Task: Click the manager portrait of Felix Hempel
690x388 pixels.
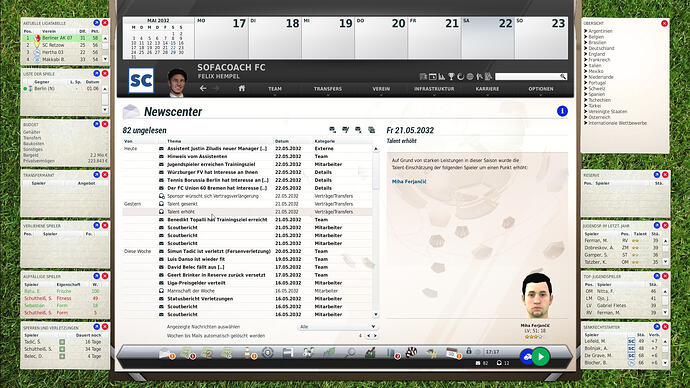Action: click(177, 82)
